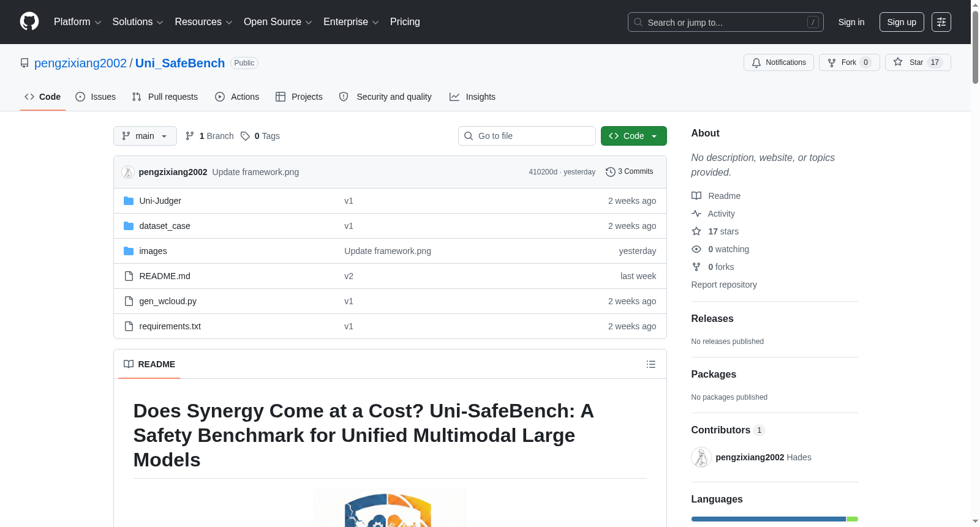Expand the Open Source menu
The width and height of the screenshot is (980, 527).
tap(278, 22)
